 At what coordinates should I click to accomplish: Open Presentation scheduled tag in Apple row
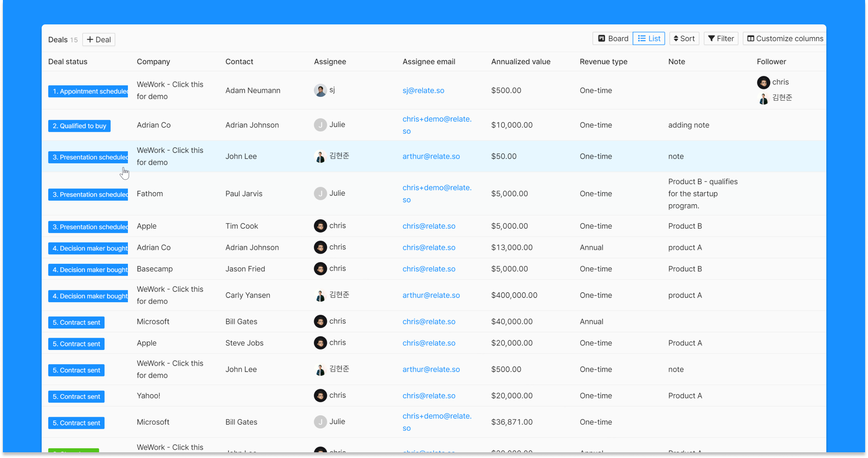pos(88,227)
